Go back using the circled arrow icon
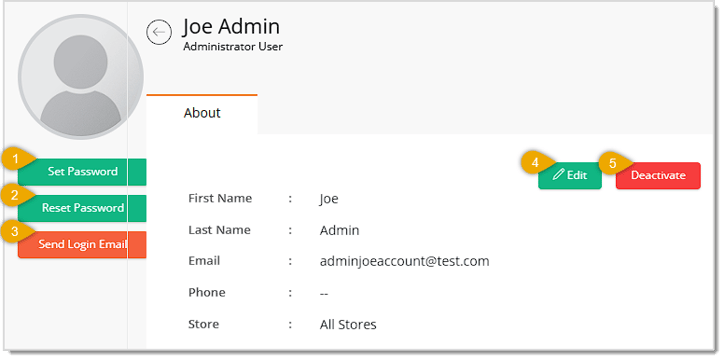 pyautogui.click(x=159, y=32)
